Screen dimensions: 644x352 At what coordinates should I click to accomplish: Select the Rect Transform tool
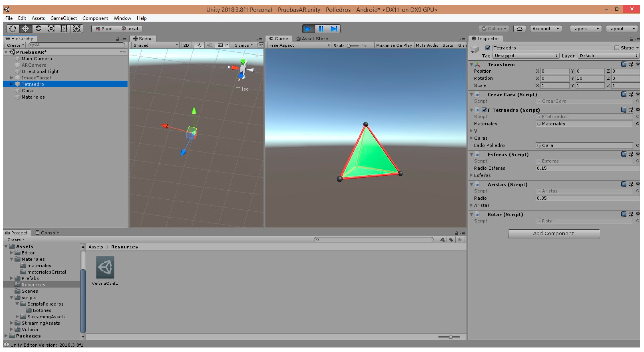64,28
